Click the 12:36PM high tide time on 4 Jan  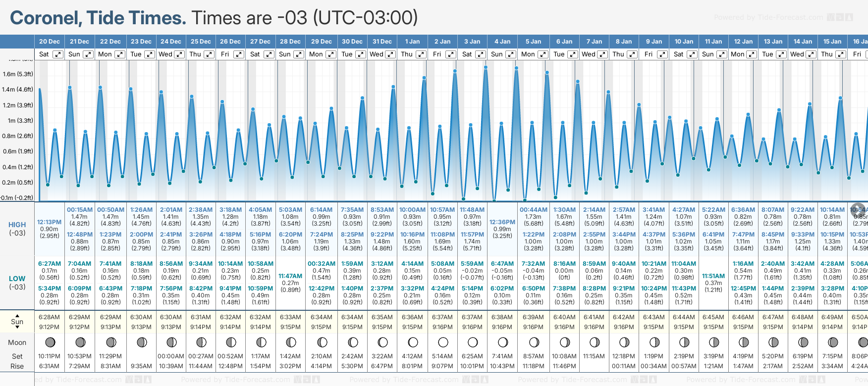tap(502, 222)
